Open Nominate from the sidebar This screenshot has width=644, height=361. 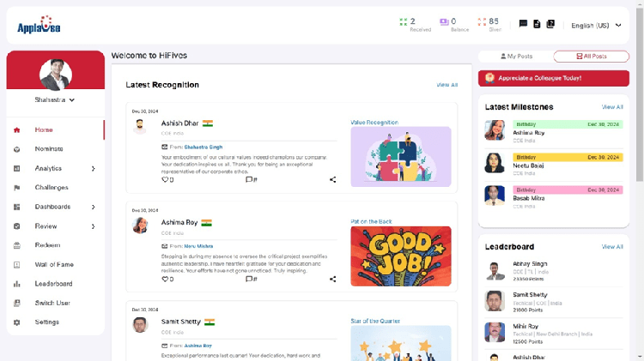pyautogui.click(x=48, y=149)
